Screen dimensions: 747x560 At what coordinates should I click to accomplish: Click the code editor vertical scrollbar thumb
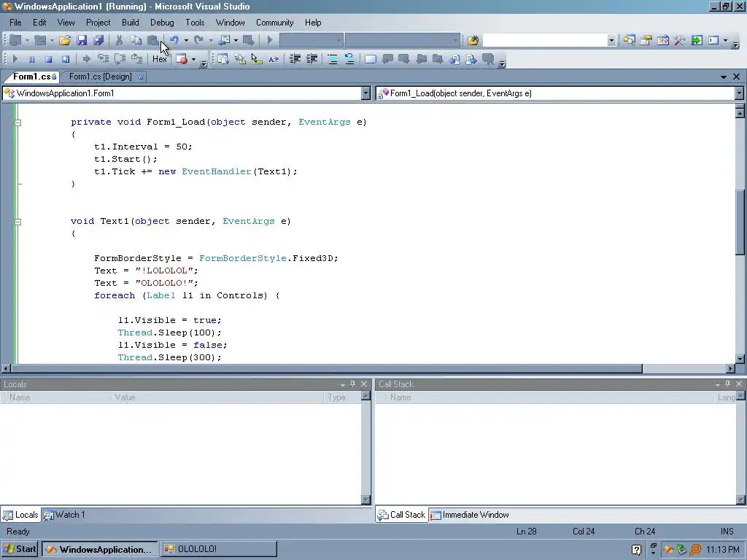click(x=740, y=222)
